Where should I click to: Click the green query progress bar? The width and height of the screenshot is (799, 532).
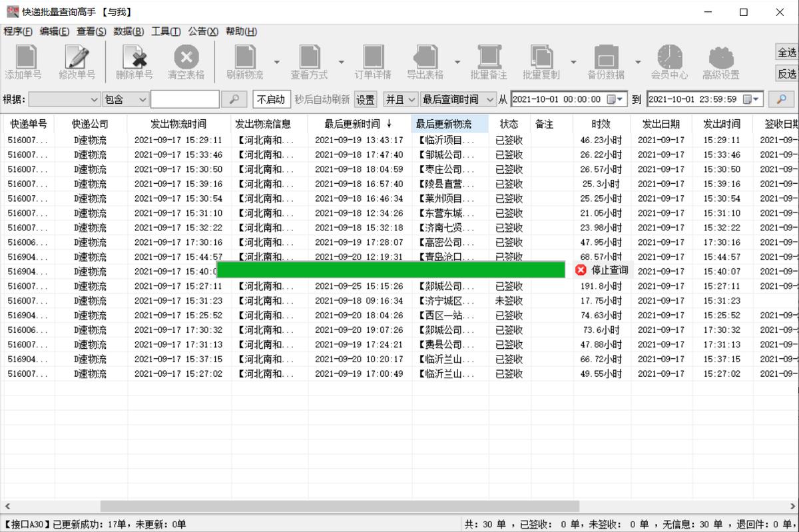[x=391, y=270]
